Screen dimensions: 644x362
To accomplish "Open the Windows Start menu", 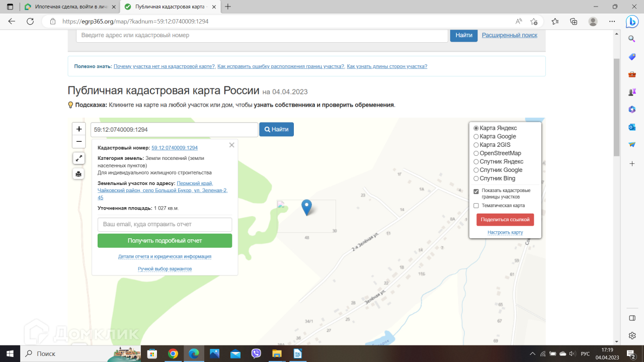I will tap(10, 353).
